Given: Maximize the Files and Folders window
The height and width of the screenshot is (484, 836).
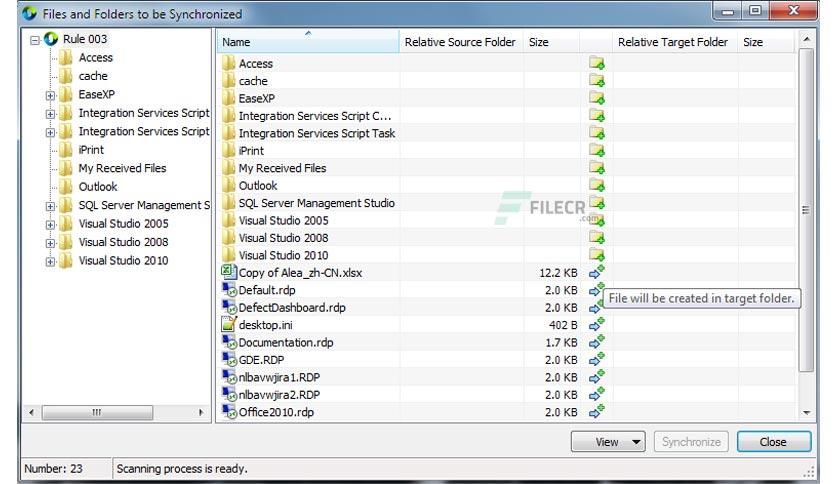Looking at the screenshot, I should pyautogui.click(x=755, y=10).
